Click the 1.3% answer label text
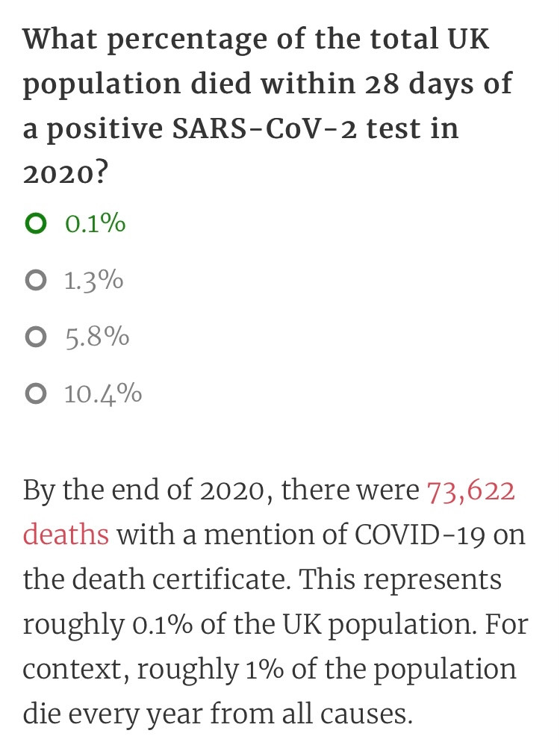560x751 pixels. [94, 280]
